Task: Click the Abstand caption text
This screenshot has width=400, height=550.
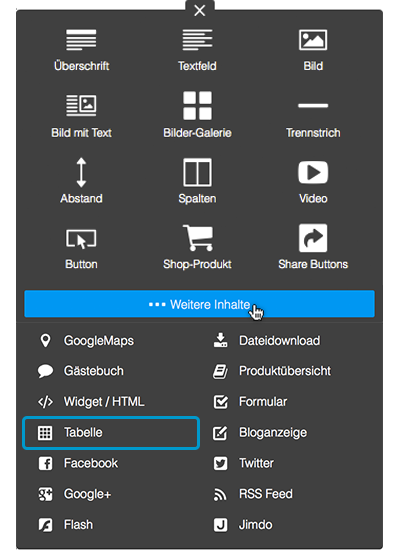Action: [x=81, y=199]
